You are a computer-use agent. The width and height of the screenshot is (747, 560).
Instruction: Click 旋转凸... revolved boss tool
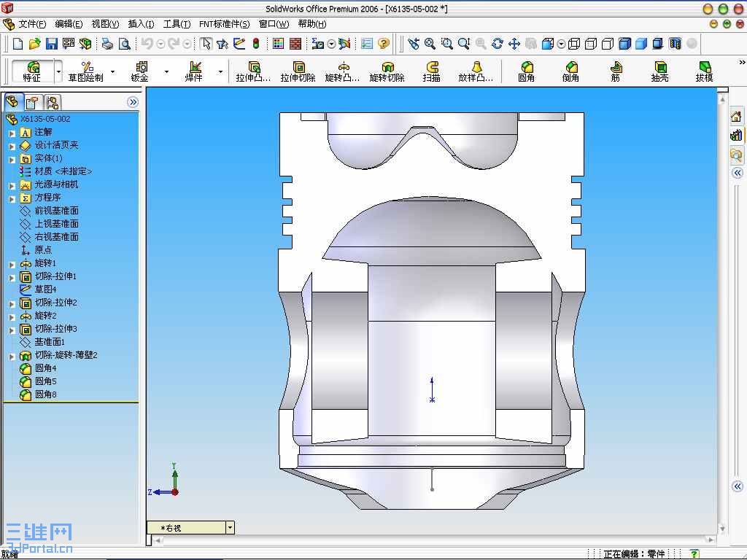tap(343, 71)
